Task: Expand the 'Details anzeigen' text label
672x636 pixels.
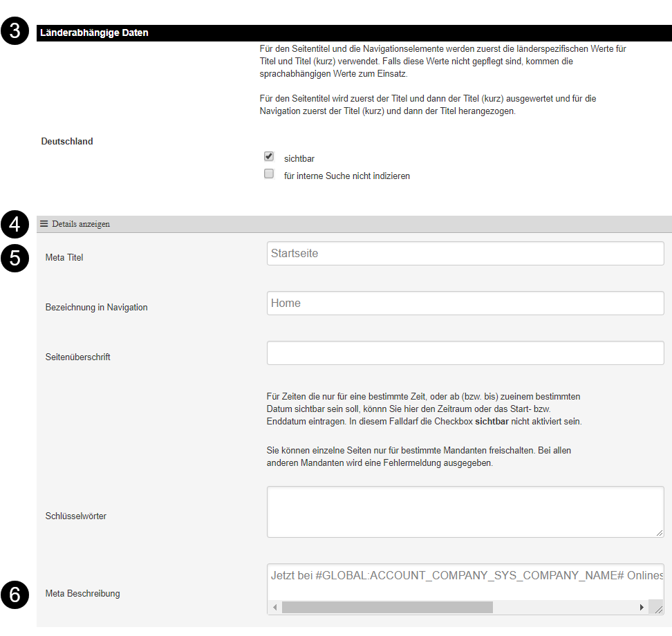Action: coord(80,224)
